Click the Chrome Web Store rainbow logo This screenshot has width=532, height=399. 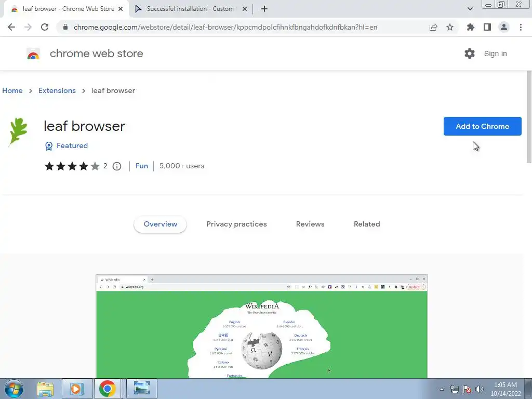coord(33,54)
